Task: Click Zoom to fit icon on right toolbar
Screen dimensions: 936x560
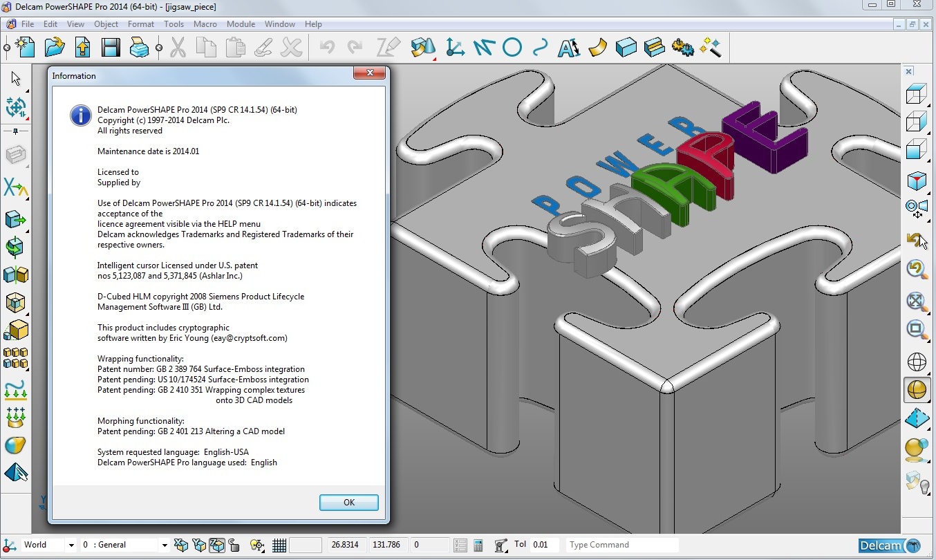Action: (x=917, y=301)
